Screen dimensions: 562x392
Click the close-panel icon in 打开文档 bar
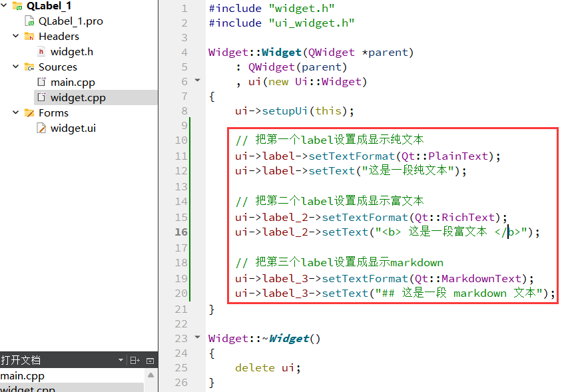(x=150, y=361)
